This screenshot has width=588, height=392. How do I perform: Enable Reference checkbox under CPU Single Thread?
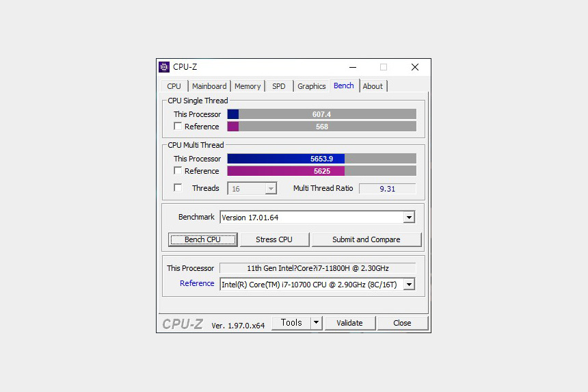pyautogui.click(x=178, y=127)
